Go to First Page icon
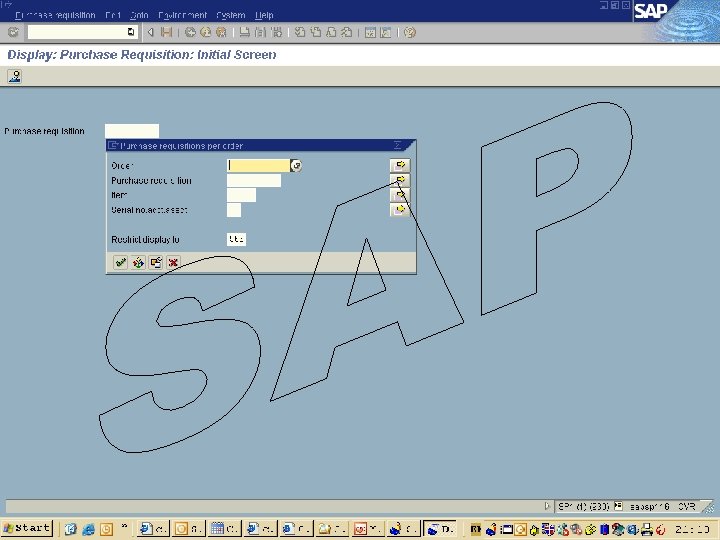This screenshot has height=540, width=720. [300, 32]
